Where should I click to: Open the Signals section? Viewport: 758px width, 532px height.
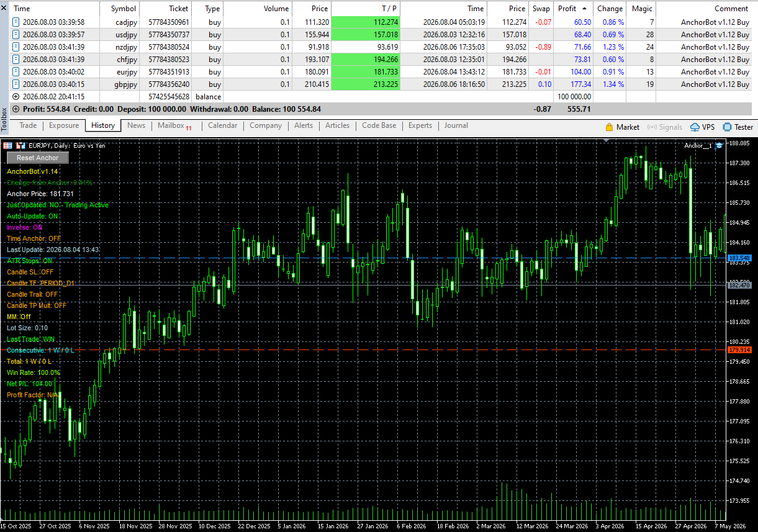tap(665, 127)
